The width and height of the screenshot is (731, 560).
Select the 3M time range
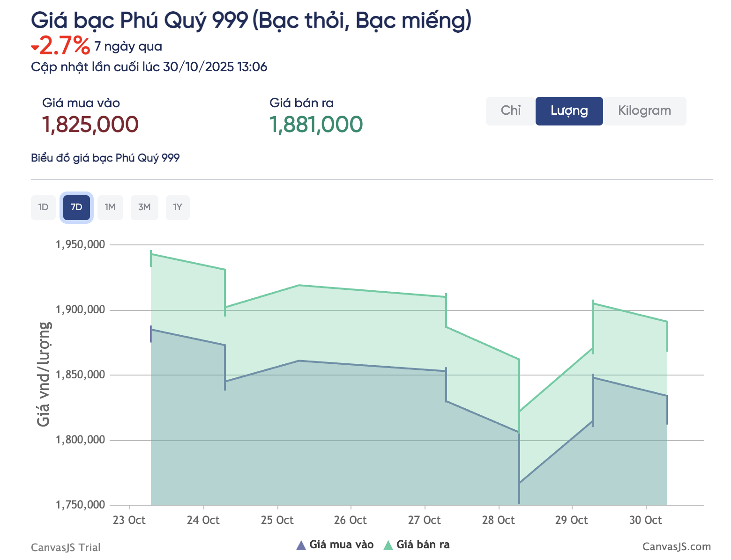[144, 207]
